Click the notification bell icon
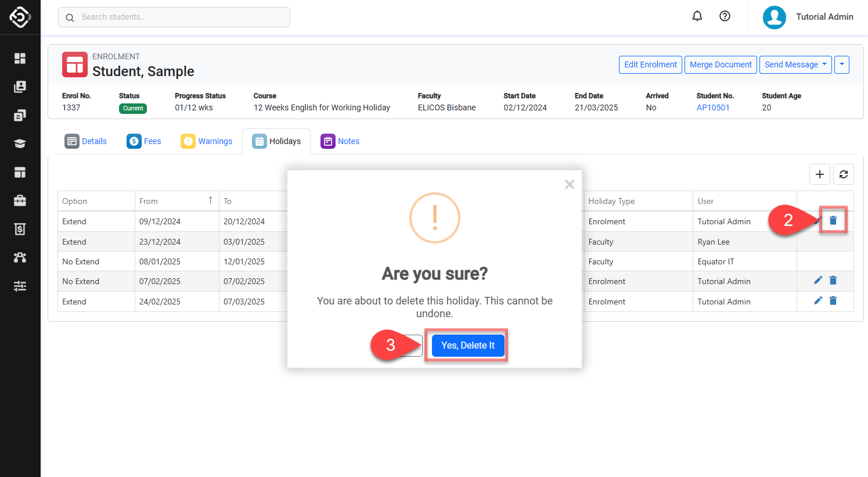The height and width of the screenshot is (477, 868). pyautogui.click(x=697, y=16)
